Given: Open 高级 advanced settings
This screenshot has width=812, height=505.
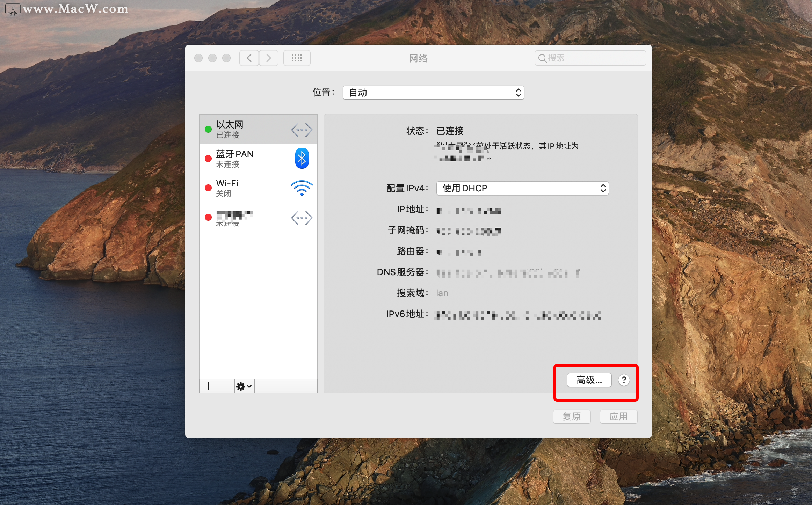Looking at the screenshot, I should [x=589, y=380].
